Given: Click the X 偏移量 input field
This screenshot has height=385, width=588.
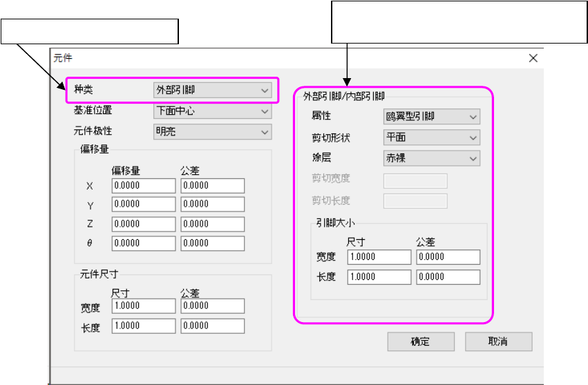Looking at the screenshot, I should (x=144, y=186).
